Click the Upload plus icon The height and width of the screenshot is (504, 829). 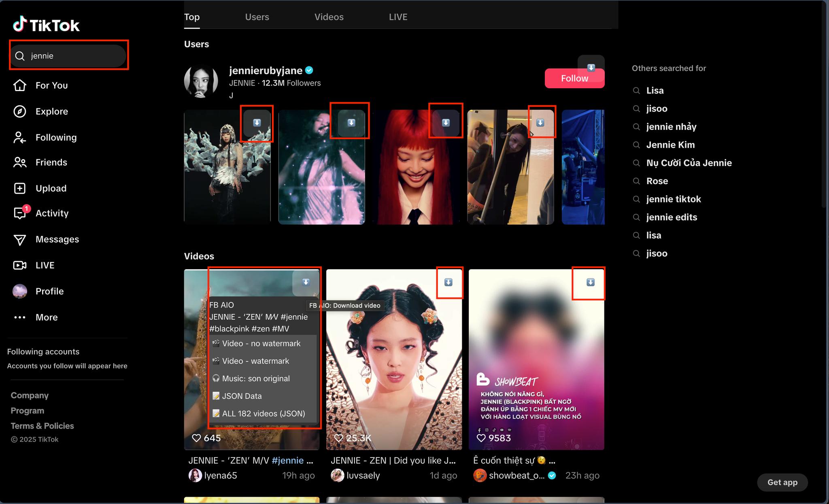pos(20,188)
